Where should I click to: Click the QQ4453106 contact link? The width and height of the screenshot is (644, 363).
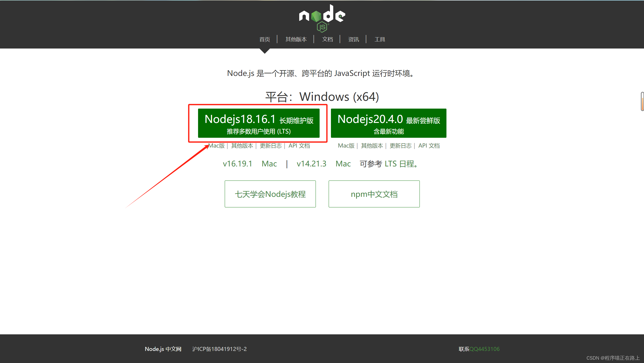484,349
